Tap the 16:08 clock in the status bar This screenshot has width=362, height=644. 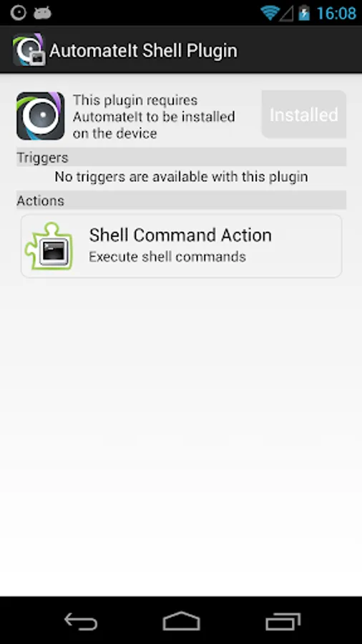[336, 14]
